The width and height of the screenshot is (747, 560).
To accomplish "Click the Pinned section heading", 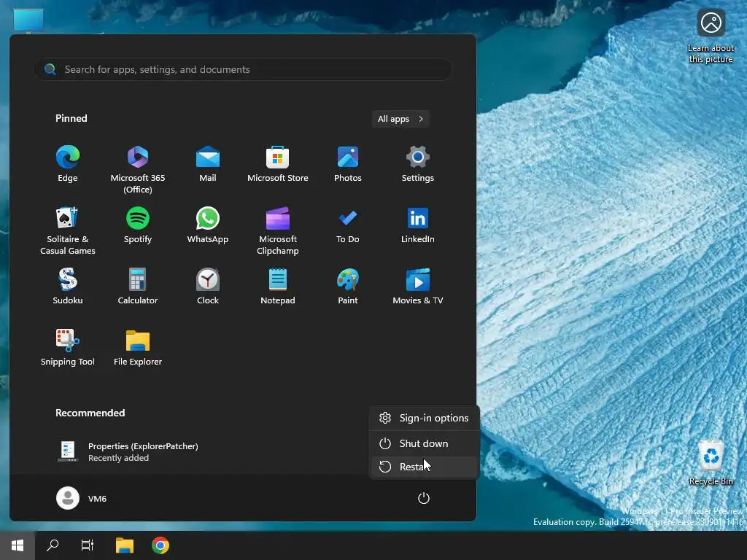I will tap(71, 118).
